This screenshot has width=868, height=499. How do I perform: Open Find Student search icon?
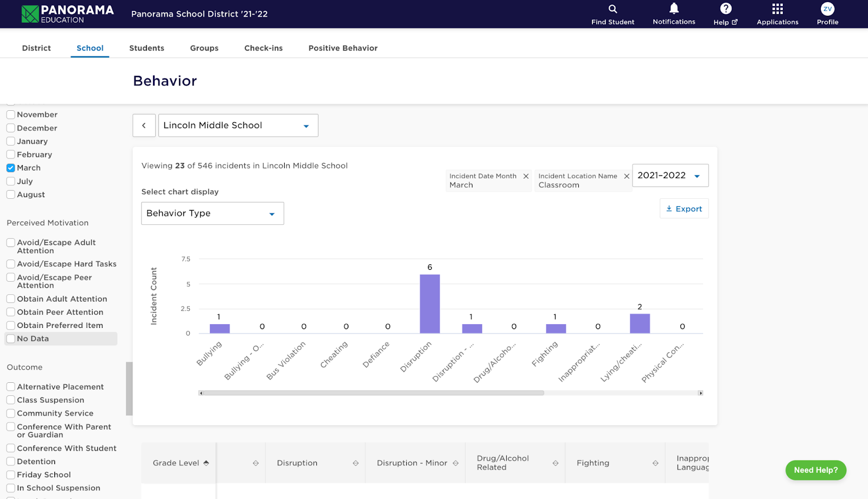[x=612, y=9]
